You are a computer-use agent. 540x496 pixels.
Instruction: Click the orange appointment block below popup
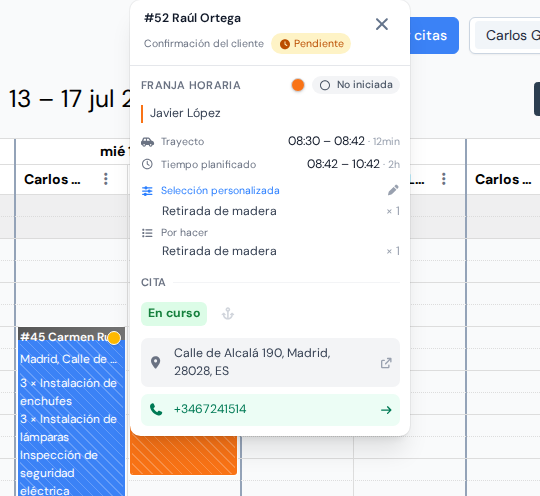tap(183, 455)
